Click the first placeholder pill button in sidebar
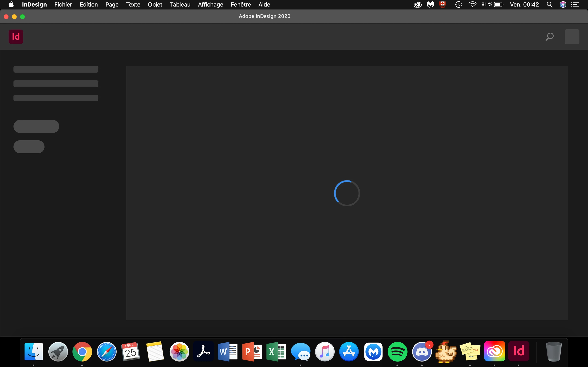This screenshot has height=367, width=588. [x=36, y=126]
